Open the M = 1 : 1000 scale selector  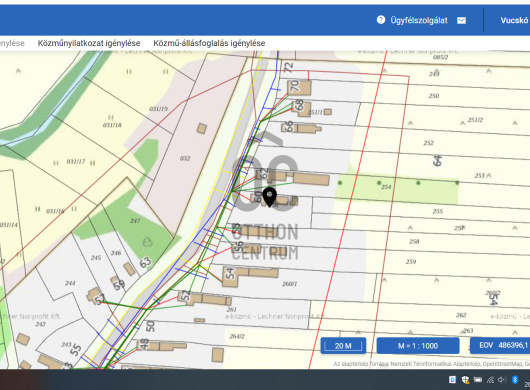tap(418, 346)
